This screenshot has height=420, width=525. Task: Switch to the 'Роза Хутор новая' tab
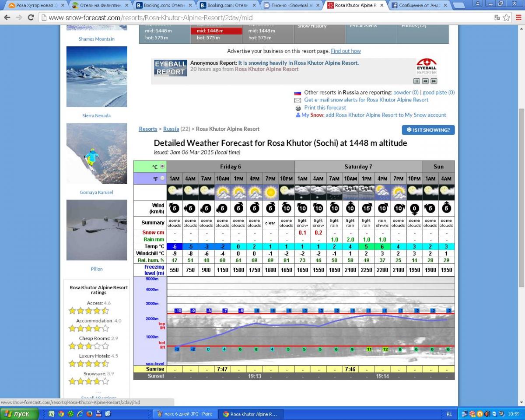click(x=36, y=5)
